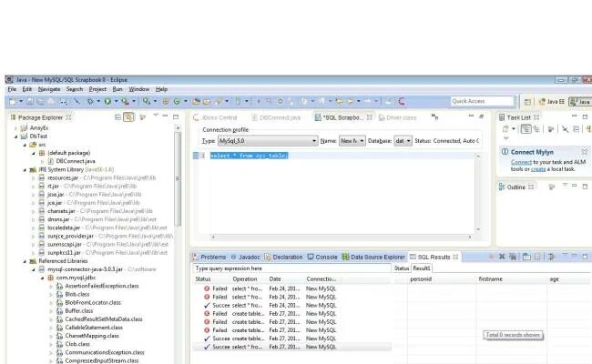
Task: Click the Open Perspective icon
Action: point(527,102)
